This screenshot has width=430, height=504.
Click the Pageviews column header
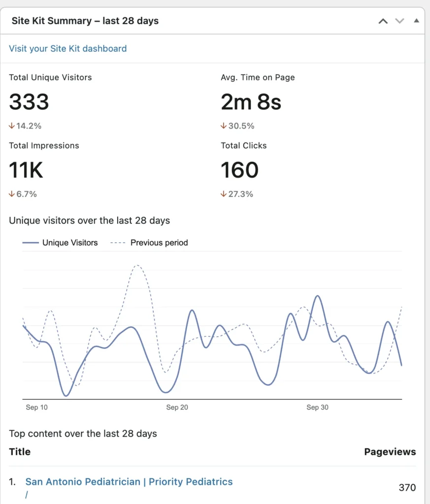pyautogui.click(x=390, y=452)
